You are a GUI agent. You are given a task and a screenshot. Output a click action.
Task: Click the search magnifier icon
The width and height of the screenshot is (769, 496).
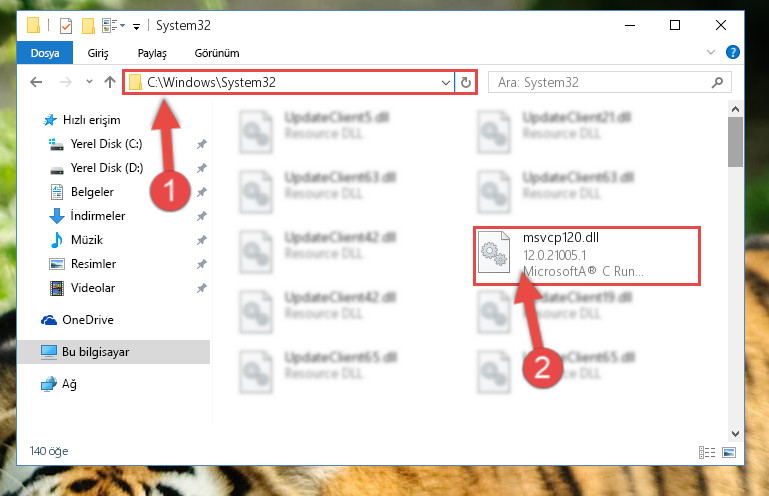718,82
